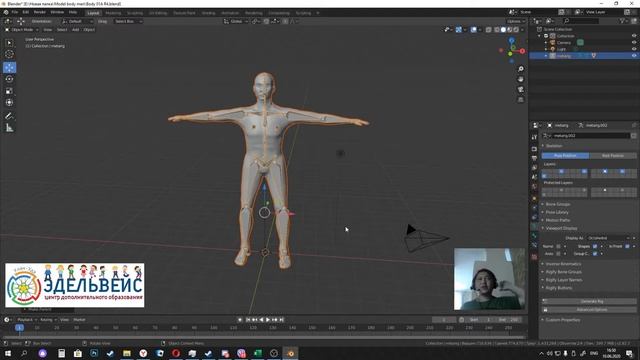Image resolution: width=640 pixels, height=360 pixels.
Task: Open the Options dropdown in viewport header
Action: pos(516,21)
